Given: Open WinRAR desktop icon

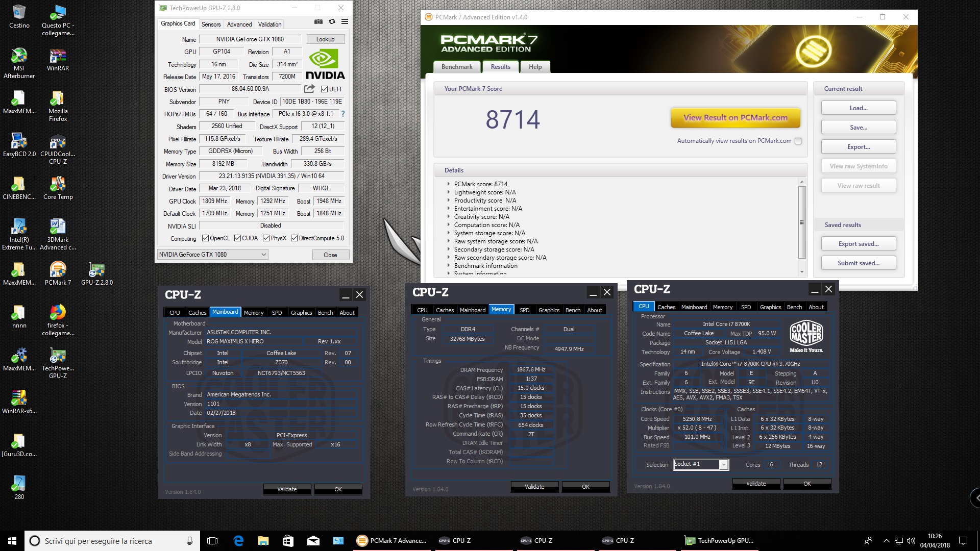Looking at the screenshot, I should click(x=58, y=60).
